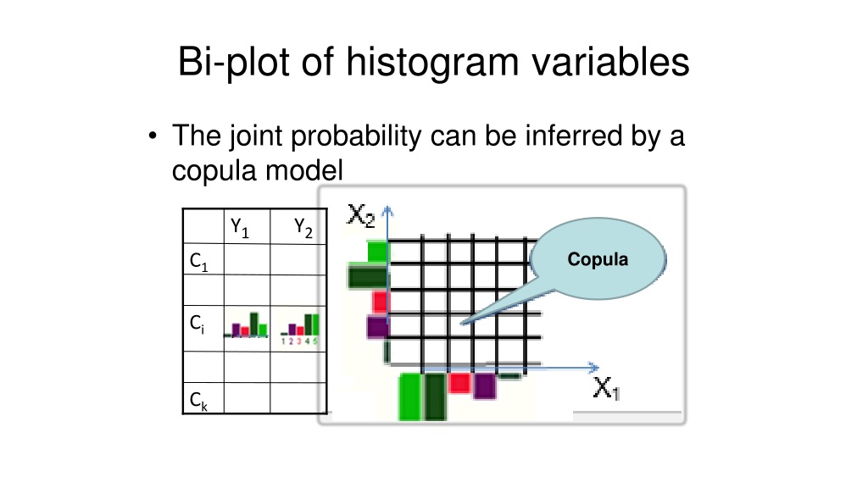
Task: Select the mini histogram in the Y2 column
Action: tap(301, 326)
